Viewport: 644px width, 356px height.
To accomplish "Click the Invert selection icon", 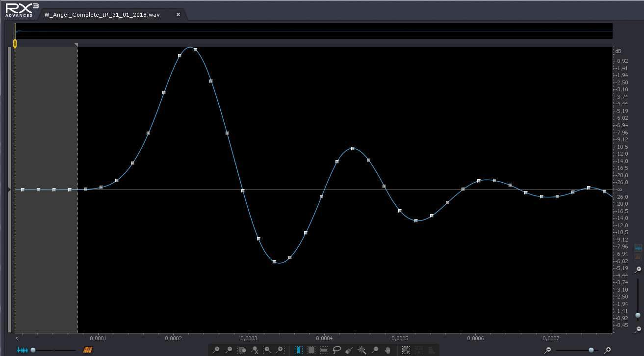I will 406,350.
